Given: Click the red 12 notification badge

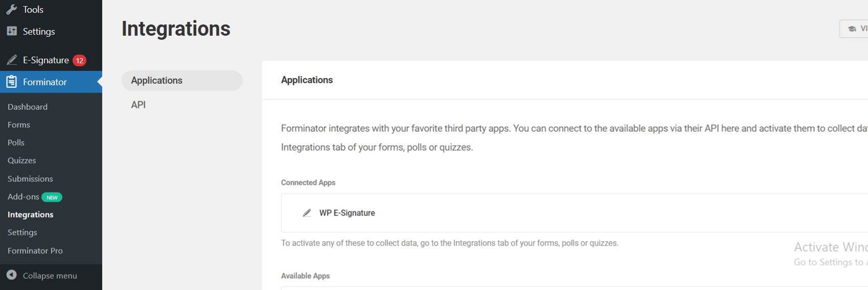Looking at the screenshot, I should point(79,60).
